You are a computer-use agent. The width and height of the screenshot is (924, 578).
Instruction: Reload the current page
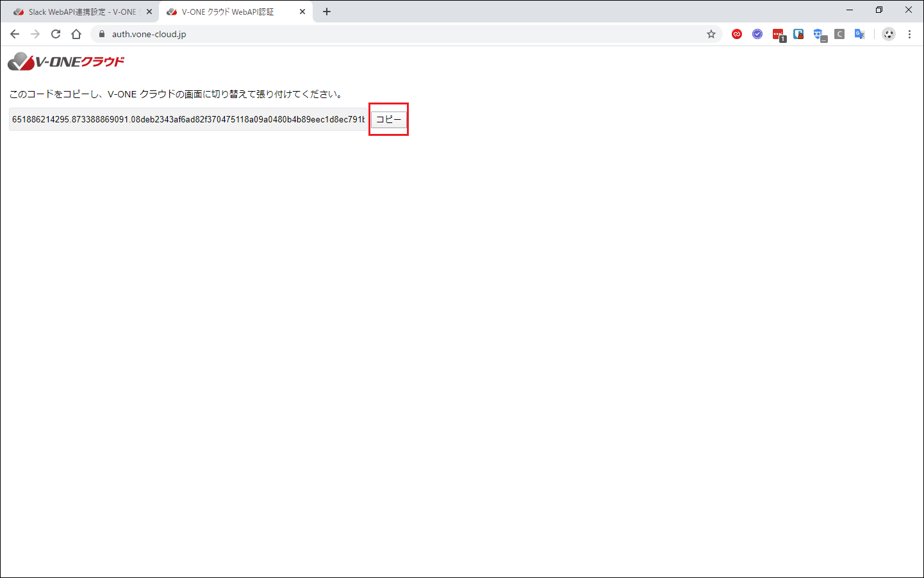coord(56,34)
